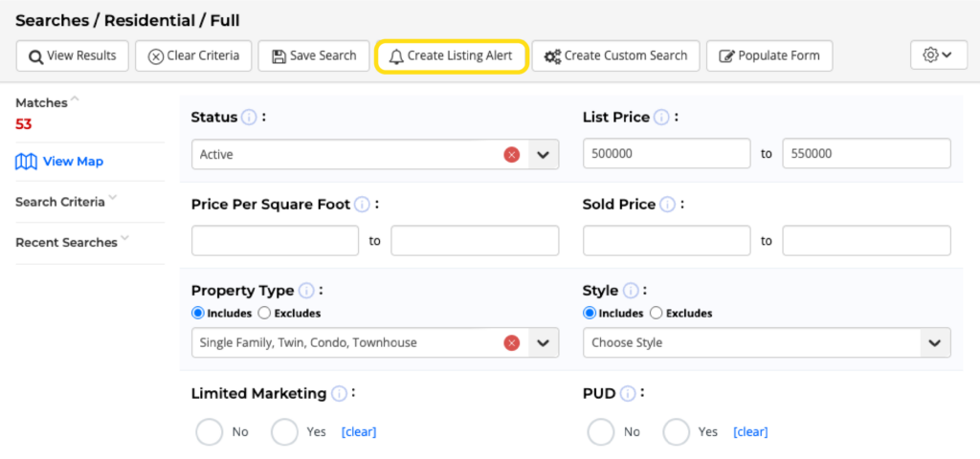This screenshot has height=459, width=980.
Task: Select Excludes for Style
Action: [657, 313]
